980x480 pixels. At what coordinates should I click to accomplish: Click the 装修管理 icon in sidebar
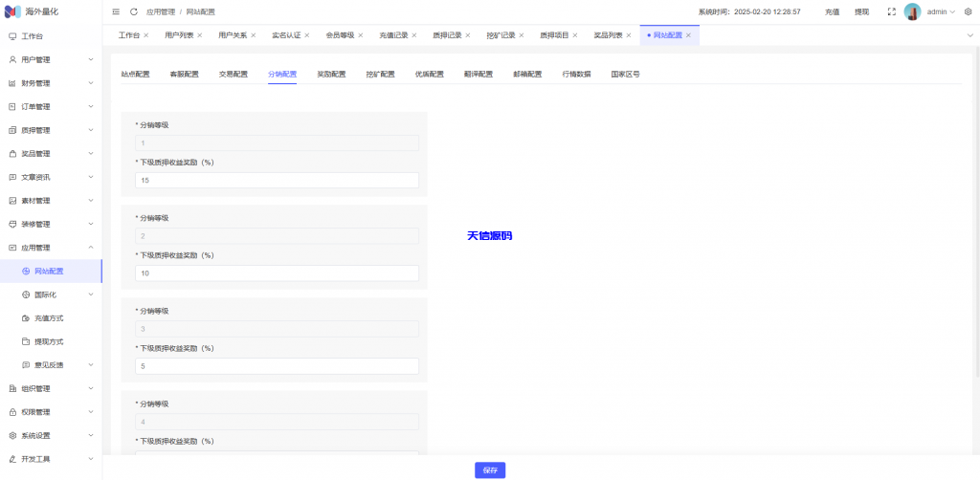coord(12,224)
